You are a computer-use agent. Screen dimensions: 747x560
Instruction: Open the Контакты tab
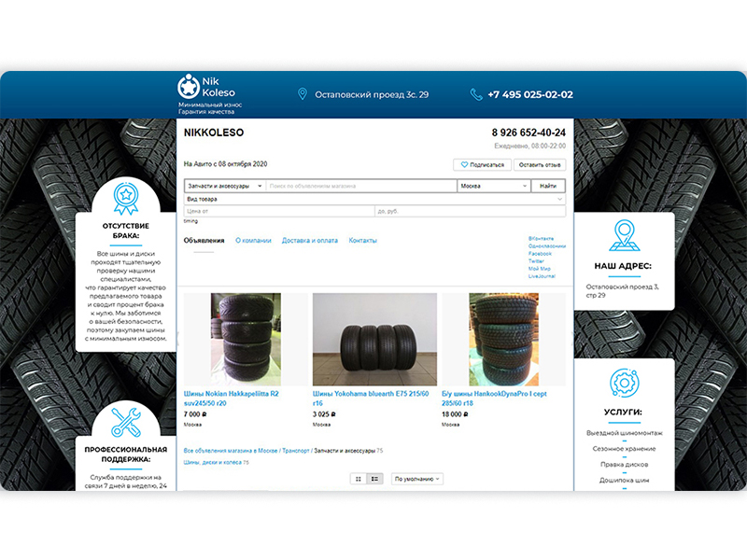click(362, 241)
